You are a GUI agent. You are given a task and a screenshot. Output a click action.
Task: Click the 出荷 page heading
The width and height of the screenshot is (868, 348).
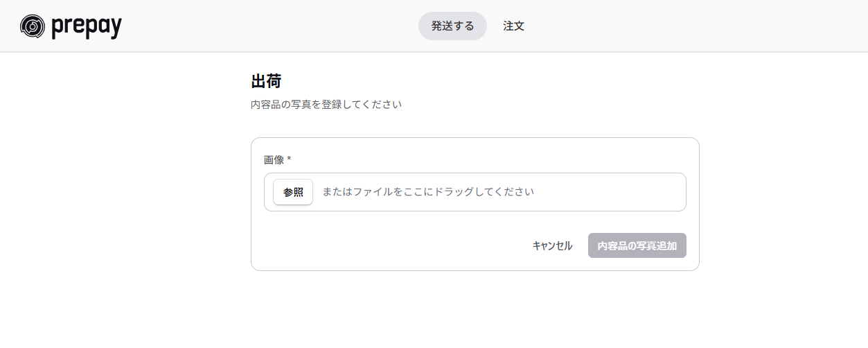click(266, 81)
